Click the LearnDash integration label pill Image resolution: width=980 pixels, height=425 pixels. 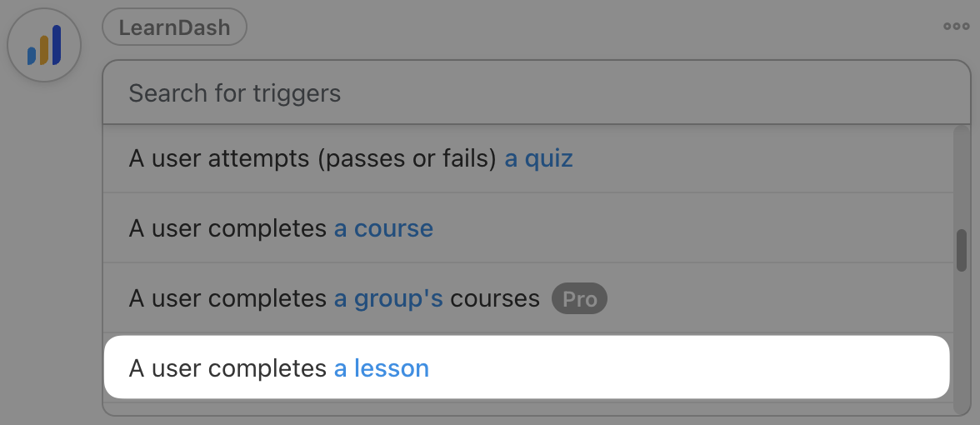(x=174, y=27)
